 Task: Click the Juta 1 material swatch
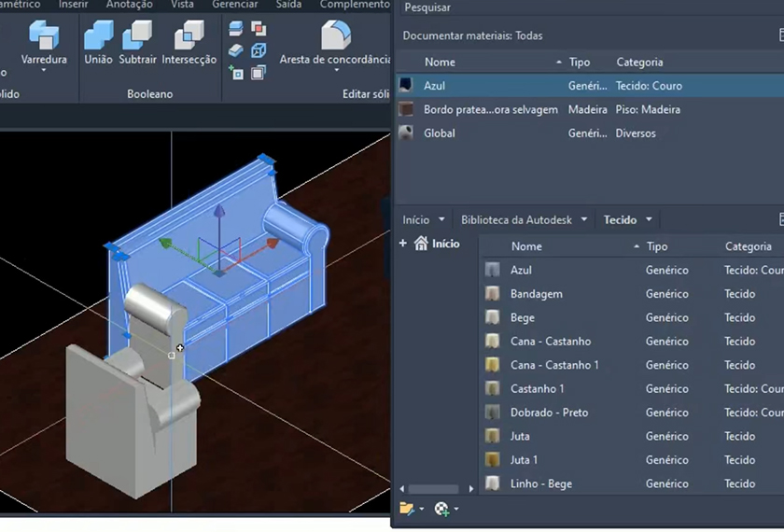point(493,460)
